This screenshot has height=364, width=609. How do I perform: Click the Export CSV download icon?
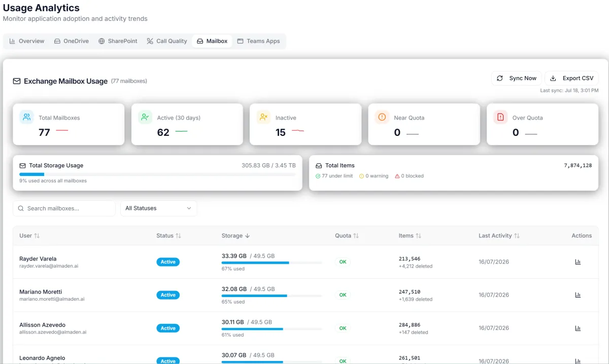(x=554, y=78)
